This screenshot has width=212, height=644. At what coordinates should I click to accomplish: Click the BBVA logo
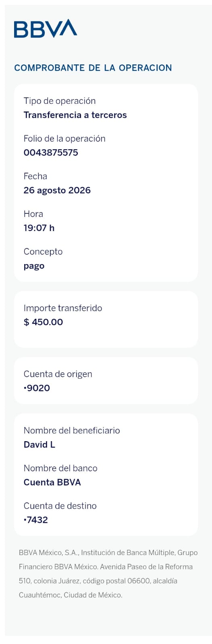click(x=46, y=29)
